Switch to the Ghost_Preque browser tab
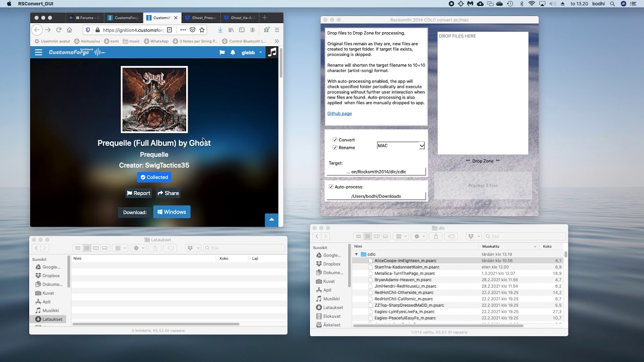The height and width of the screenshot is (362, 644). coord(200,18)
